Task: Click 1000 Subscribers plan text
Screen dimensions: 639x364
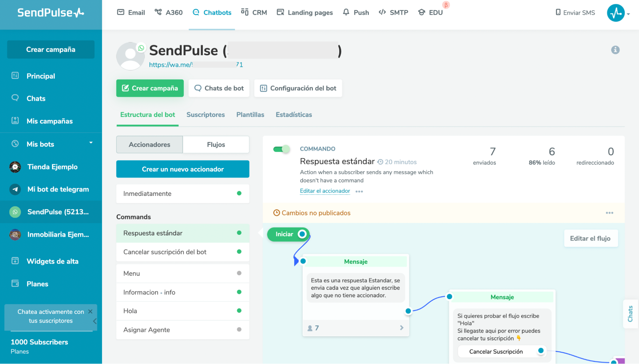Action: click(x=39, y=342)
